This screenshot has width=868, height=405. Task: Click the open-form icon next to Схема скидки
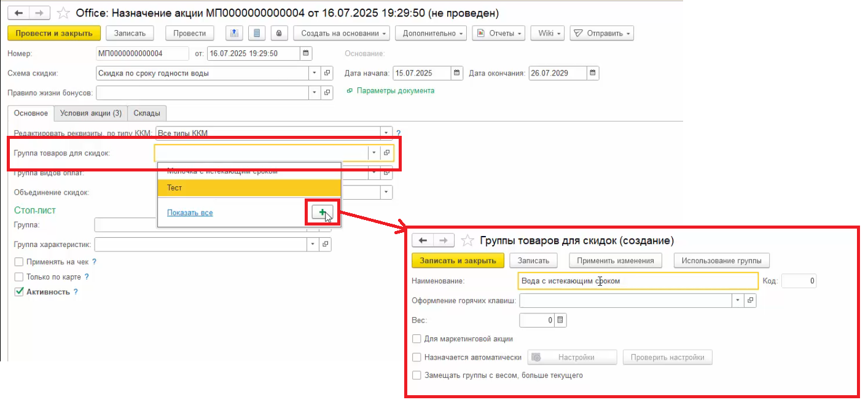tap(327, 73)
